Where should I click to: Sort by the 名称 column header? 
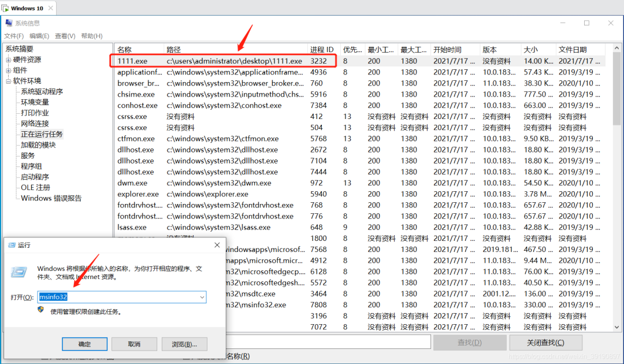(139, 49)
